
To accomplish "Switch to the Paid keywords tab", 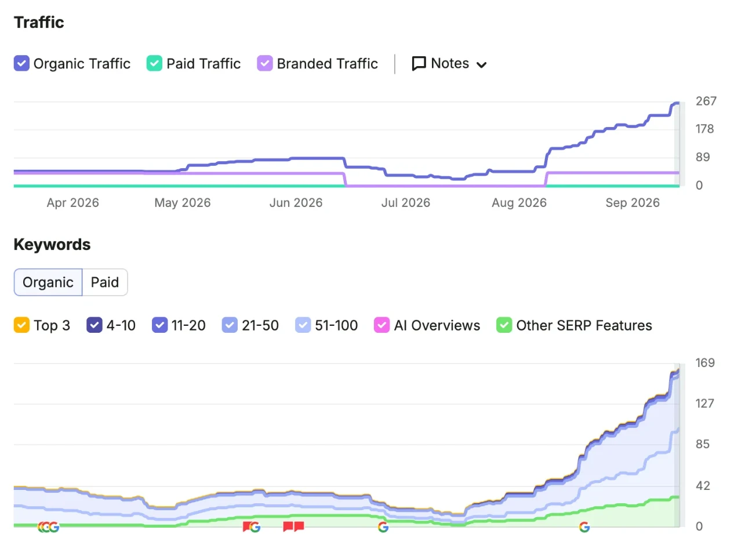I will coord(105,282).
